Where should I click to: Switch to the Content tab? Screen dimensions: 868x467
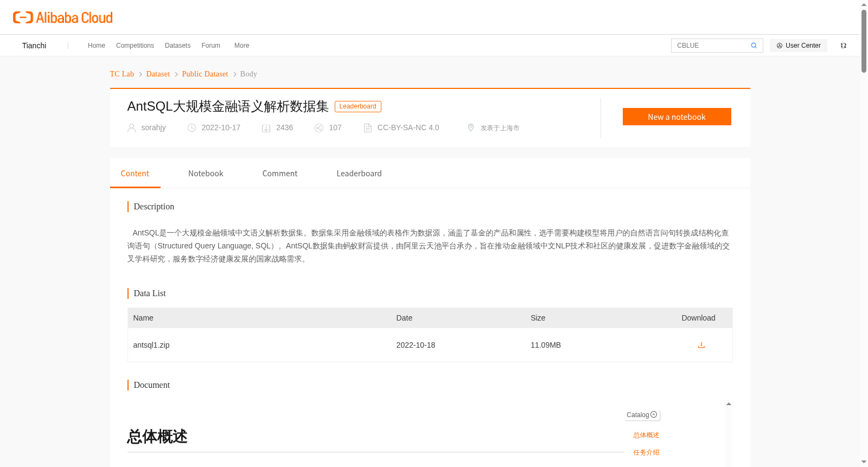[x=135, y=174]
